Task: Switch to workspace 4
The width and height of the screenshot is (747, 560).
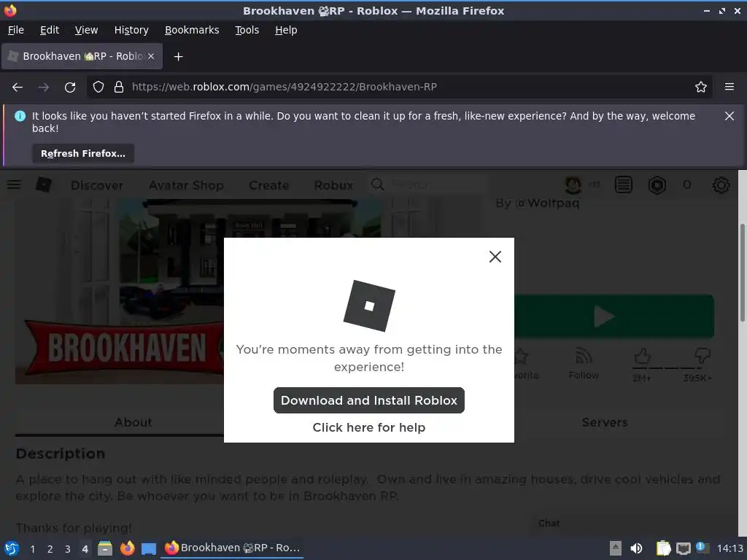Action: 85,549
